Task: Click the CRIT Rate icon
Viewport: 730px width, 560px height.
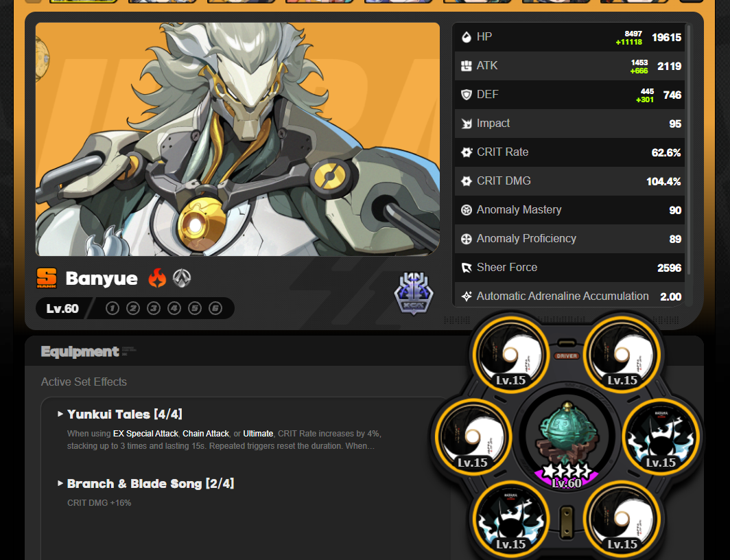Action: [466, 152]
